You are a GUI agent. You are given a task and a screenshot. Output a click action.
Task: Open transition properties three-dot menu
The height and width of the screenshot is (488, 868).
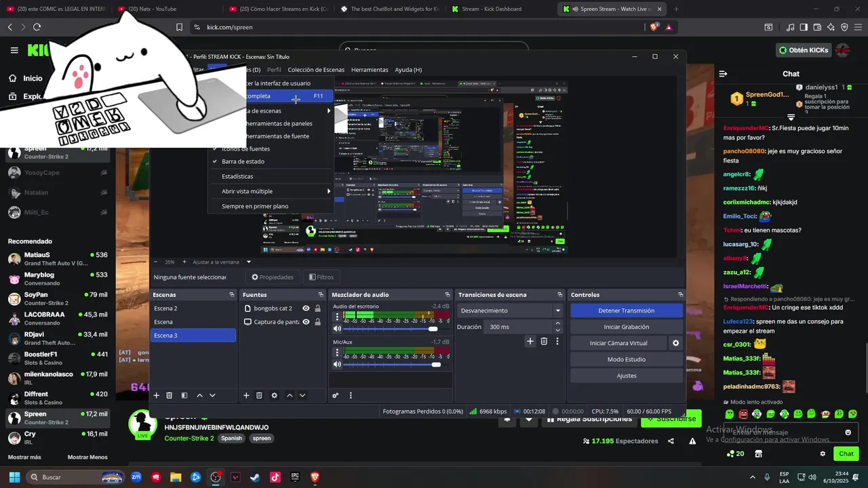click(x=557, y=341)
